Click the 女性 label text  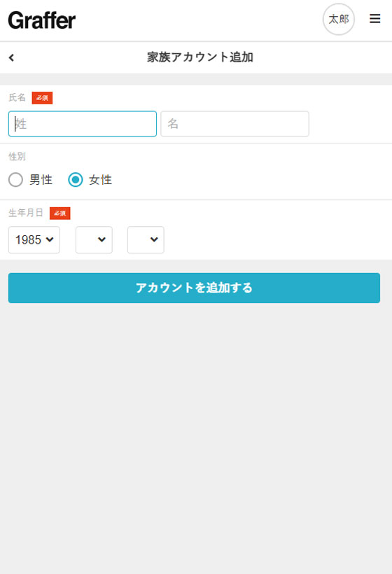pos(100,180)
